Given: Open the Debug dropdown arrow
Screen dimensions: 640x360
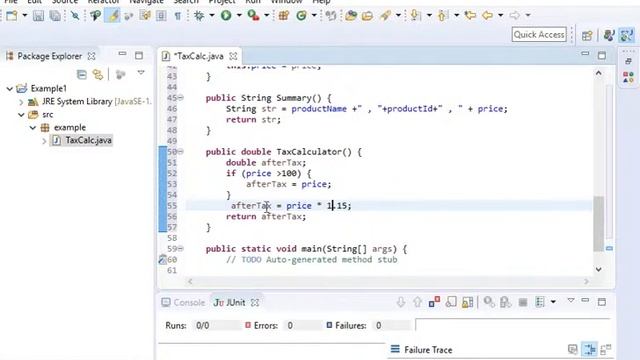Looking at the screenshot, I should pyautogui.click(x=212, y=16).
